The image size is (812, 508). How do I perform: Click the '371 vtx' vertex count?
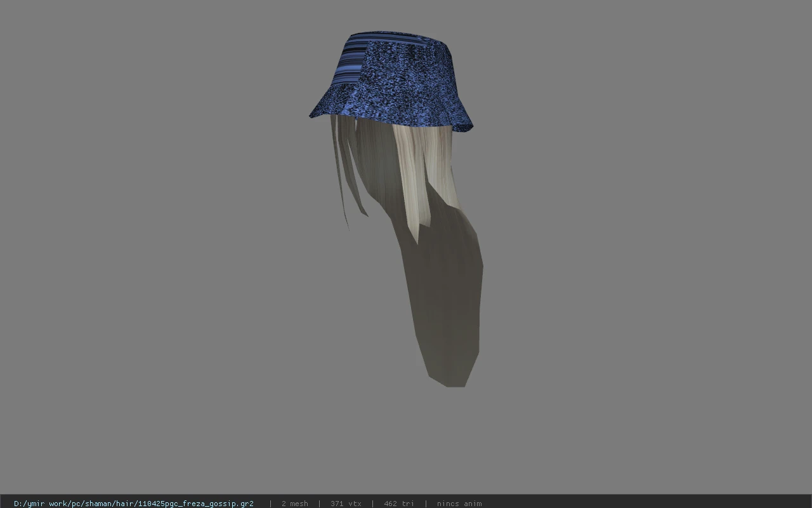pos(346,504)
